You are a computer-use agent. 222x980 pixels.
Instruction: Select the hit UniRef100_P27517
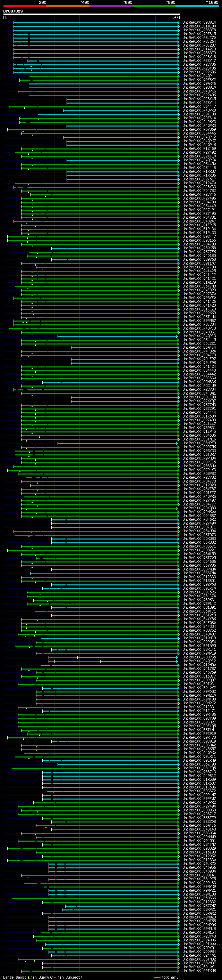tap(199, 179)
